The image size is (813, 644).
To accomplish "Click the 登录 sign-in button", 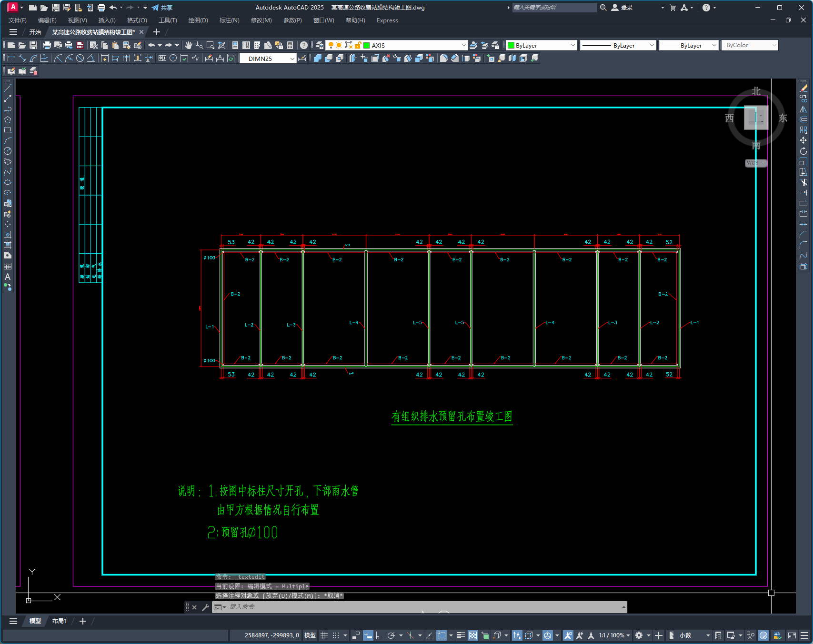I will (x=622, y=8).
